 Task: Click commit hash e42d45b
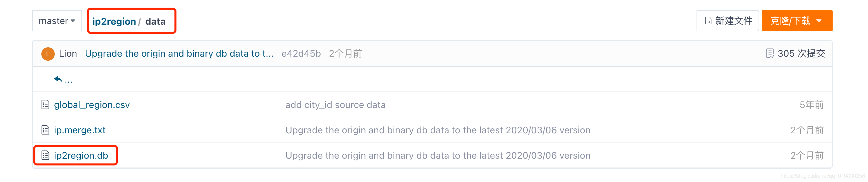pyautogui.click(x=301, y=53)
